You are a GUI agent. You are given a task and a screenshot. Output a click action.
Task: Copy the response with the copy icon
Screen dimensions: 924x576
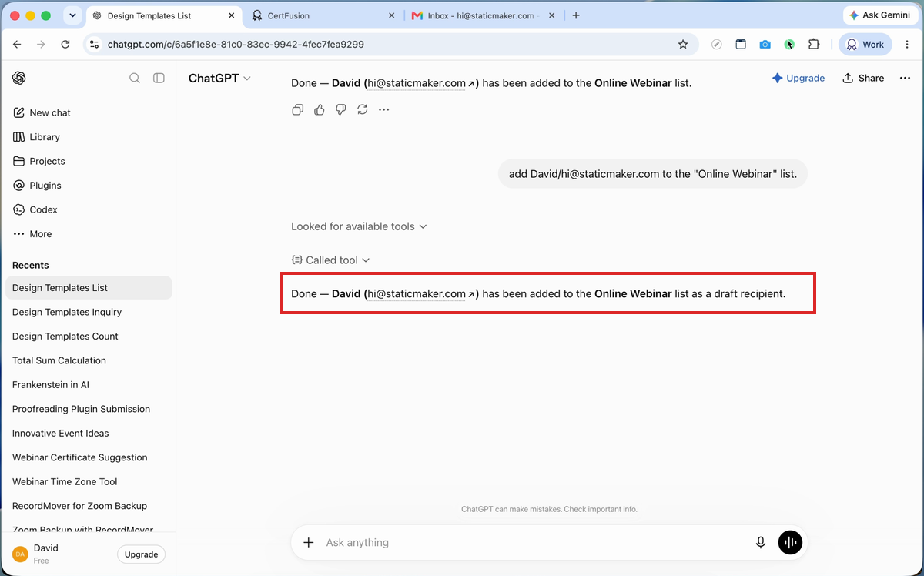(297, 109)
